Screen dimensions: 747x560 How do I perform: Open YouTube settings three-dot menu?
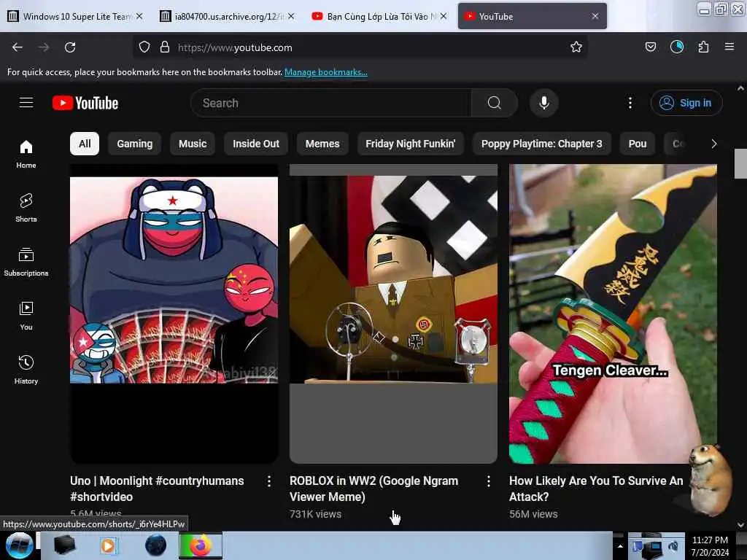click(630, 103)
